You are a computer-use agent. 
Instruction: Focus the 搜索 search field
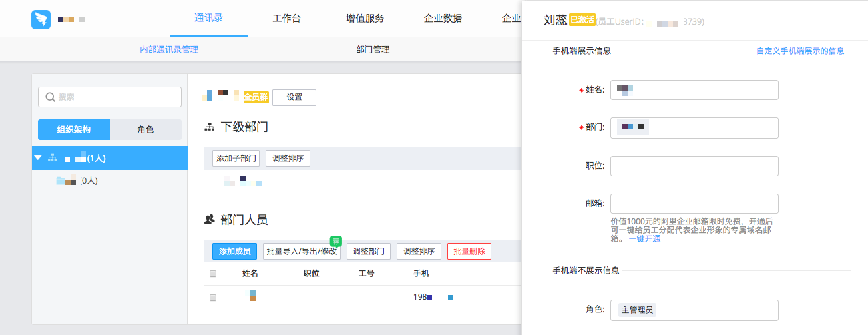pyautogui.click(x=110, y=97)
